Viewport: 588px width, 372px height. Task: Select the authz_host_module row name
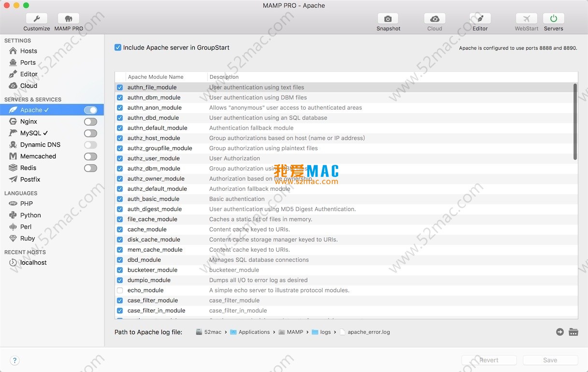(154, 138)
